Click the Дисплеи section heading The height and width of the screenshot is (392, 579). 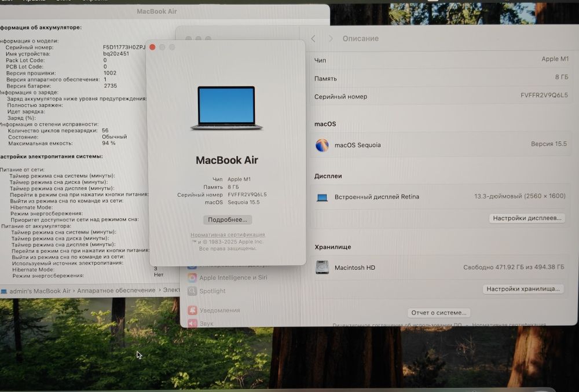tap(328, 176)
